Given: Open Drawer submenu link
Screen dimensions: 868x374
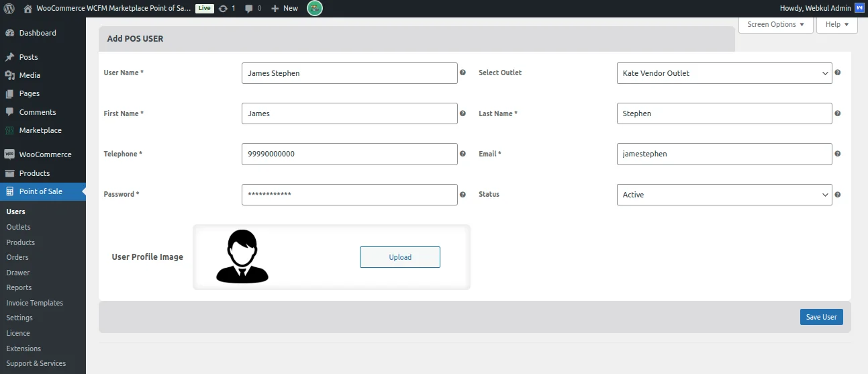Looking at the screenshot, I should 18,273.
